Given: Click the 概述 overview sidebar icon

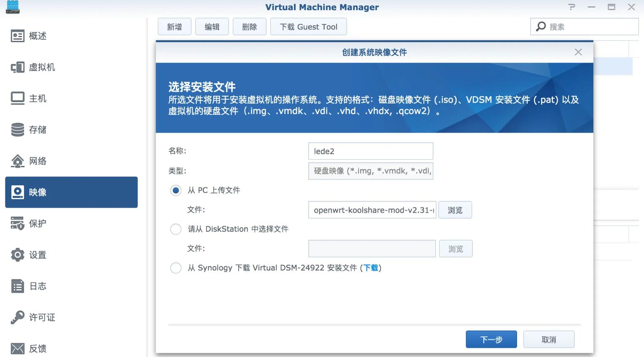Looking at the screenshot, I should coord(17,36).
